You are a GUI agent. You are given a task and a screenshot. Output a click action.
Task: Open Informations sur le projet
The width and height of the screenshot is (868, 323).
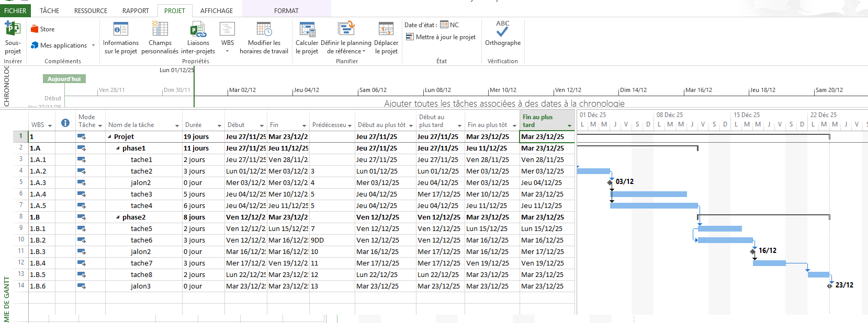121,29
